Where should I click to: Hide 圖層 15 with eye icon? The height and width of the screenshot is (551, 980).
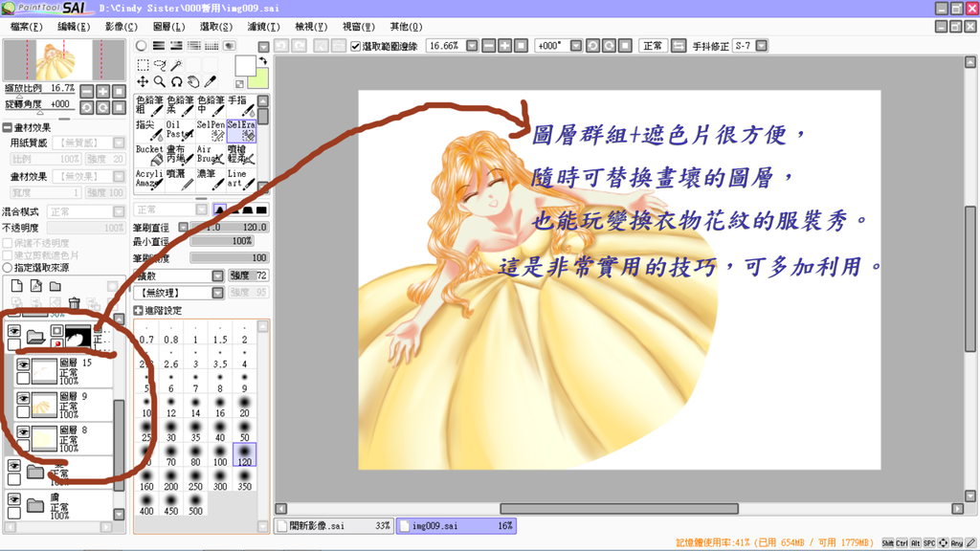pyautogui.click(x=23, y=364)
